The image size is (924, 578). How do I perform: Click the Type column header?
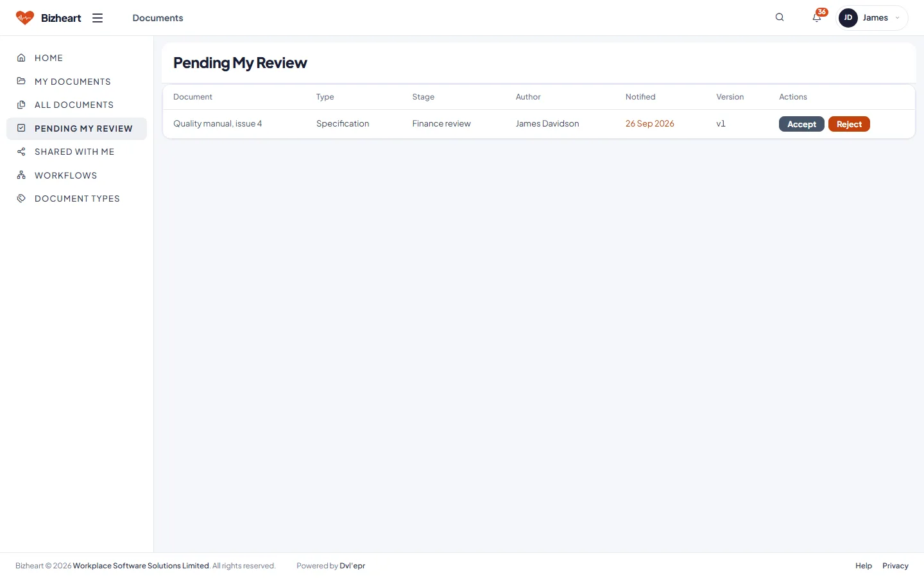(x=325, y=97)
